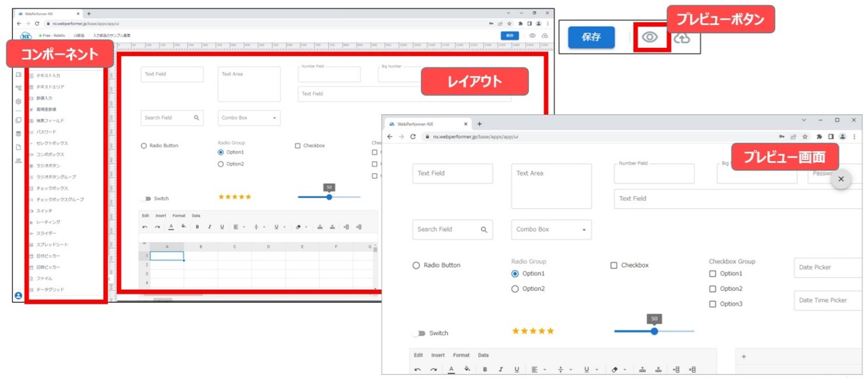Open the preview with the eye icon

click(x=651, y=37)
